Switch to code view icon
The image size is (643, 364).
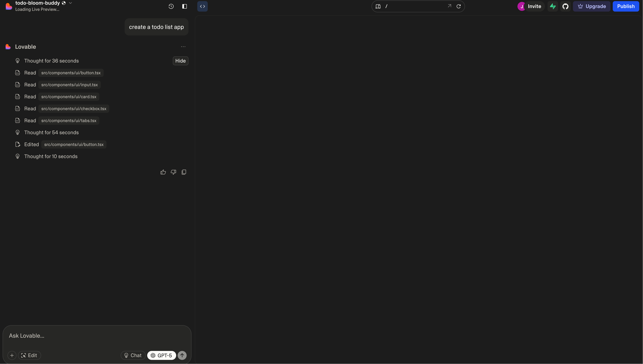202,6
